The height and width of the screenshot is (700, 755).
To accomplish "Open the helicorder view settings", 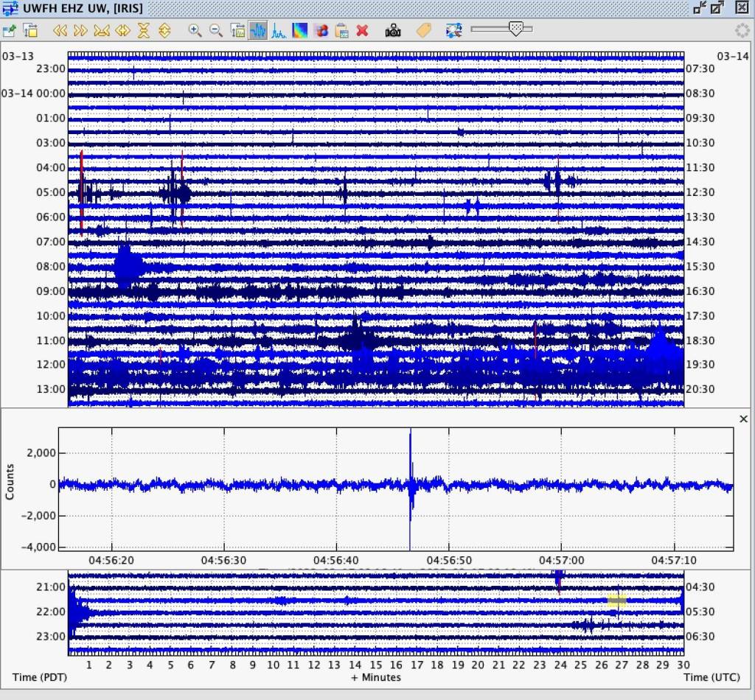I will pyautogui.click(x=30, y=30).
